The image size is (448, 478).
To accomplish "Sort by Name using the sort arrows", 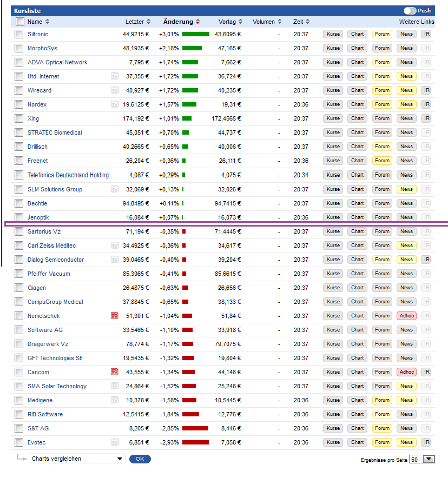I will 47,22.
